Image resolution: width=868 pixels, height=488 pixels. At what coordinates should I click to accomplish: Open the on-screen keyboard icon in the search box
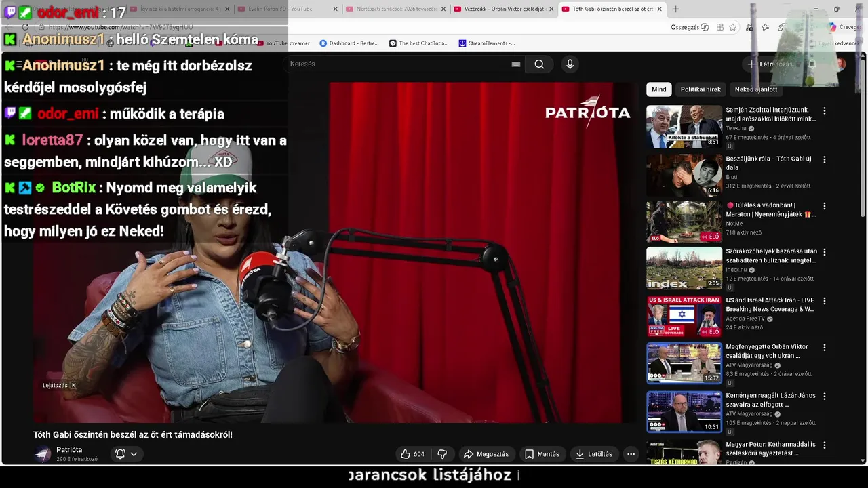click(x=516, y=64)
